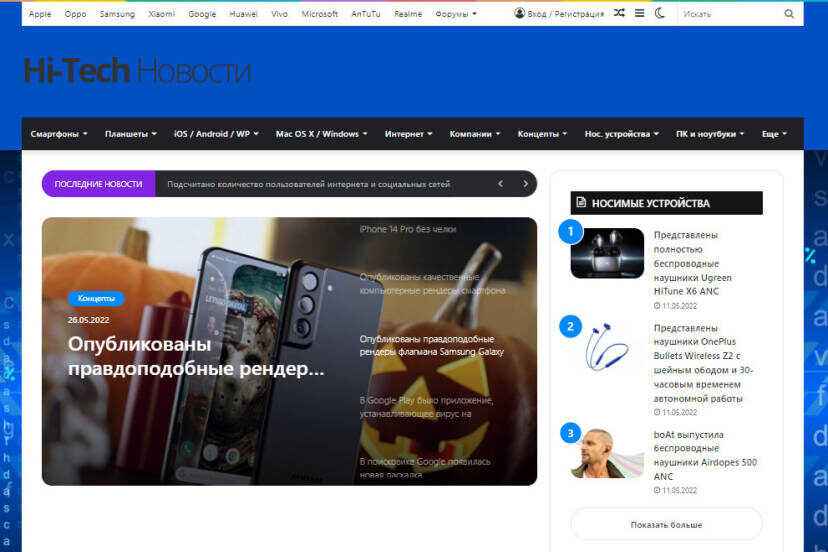Click Вход / Регистрация link
Image resolution: width=828 pixels, height=552 pixels.
point(566,14)
